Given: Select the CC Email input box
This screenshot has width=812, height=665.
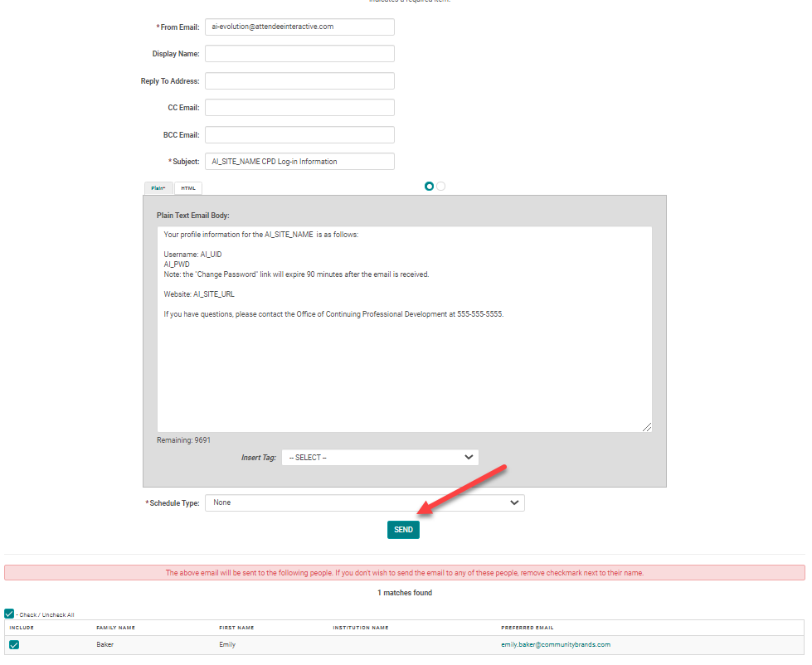Looking at the screenshot, I should click(x=299, y=108).
